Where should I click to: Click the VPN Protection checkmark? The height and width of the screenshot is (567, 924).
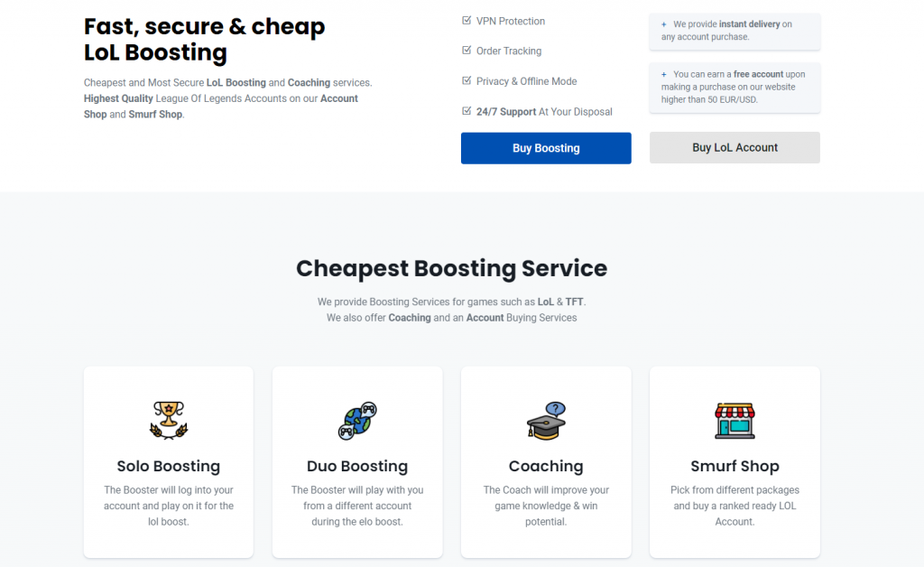pyautogui.click(x=467, y=21)
